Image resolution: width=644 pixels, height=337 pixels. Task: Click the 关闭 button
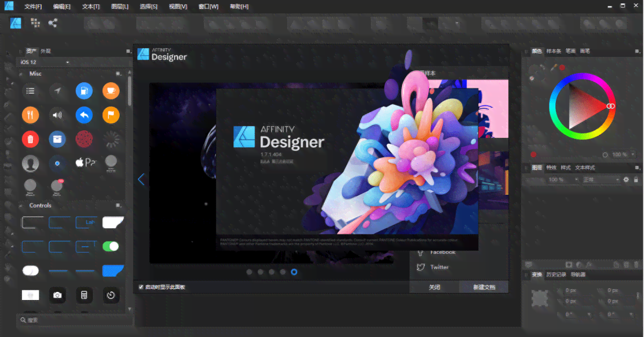click(x=435, y=287)
